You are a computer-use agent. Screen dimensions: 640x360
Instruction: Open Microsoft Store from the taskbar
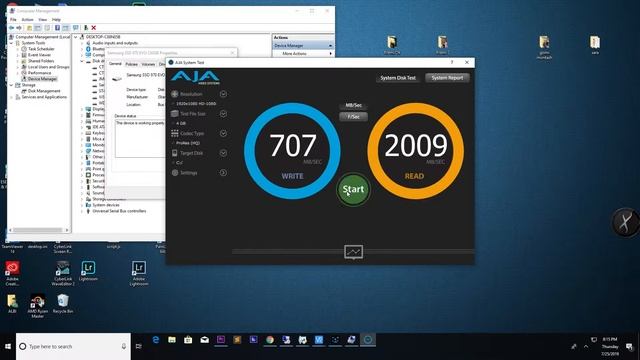click(188, 340)
